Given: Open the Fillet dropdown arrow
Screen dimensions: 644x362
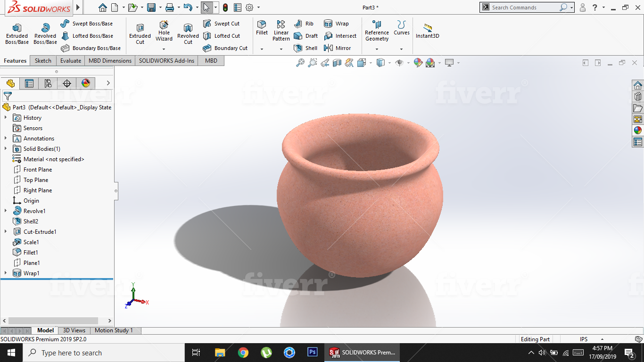Looking at the screenshot, I should coord(262,49).
